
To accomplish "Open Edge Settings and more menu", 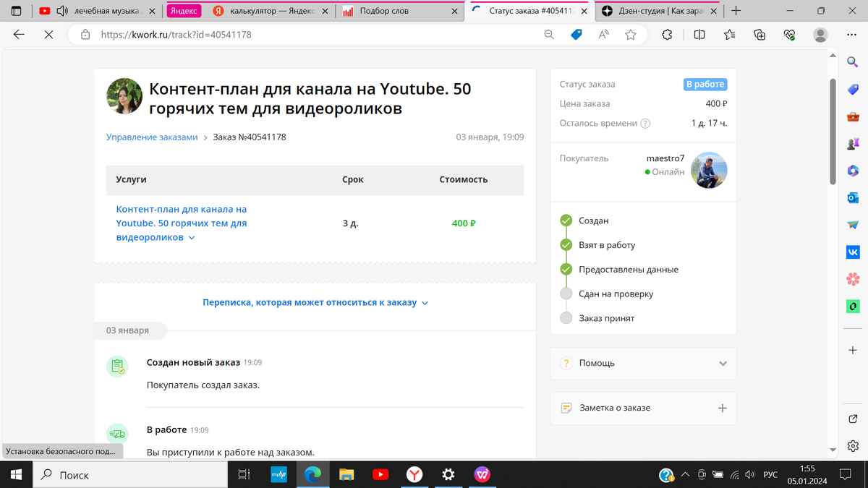I will click(853, 34).
